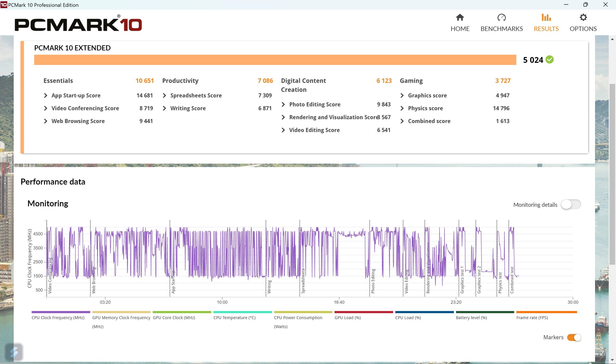Image resolution: width=616 pixels, height=364 pixels.
Task: Expand the App Start-up Score row
Action: click(x=46, y=95)
